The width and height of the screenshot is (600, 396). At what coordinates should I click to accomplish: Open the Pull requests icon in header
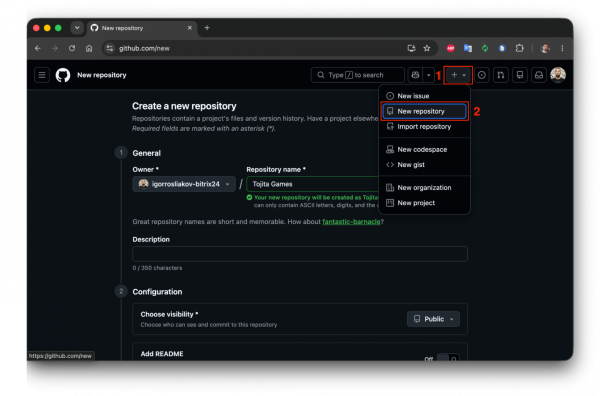pyautogui.click(x=501, y=75)
